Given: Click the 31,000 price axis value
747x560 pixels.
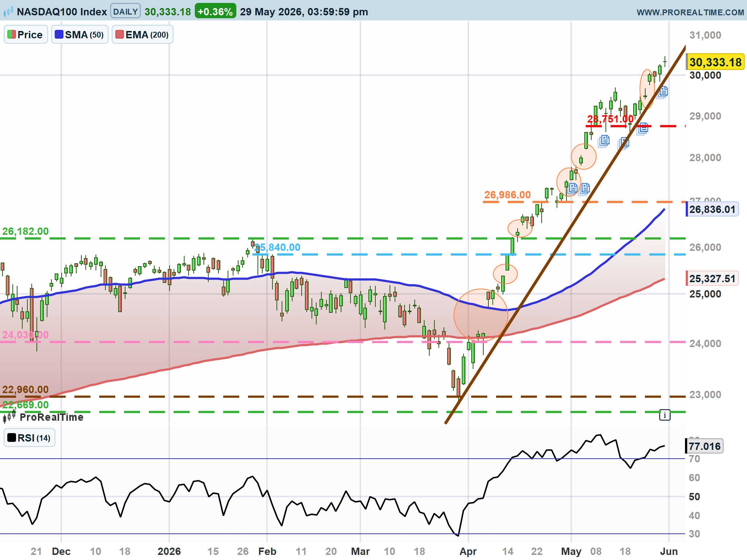Looking at the screenshot, I should [x=705, y=35].
